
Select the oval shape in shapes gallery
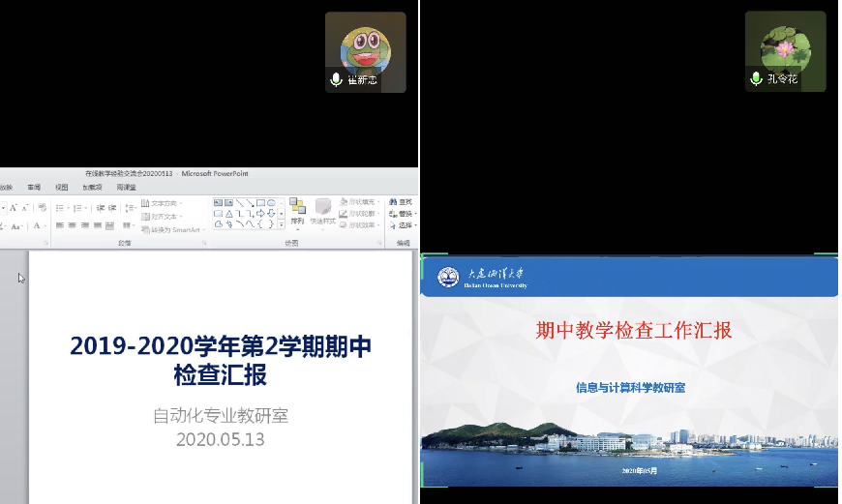(x=272, y=202)
